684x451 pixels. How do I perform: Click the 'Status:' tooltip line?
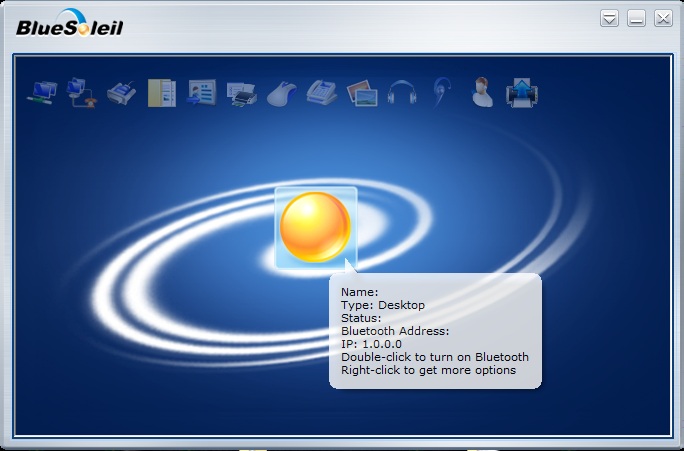[x=361, y=318]
